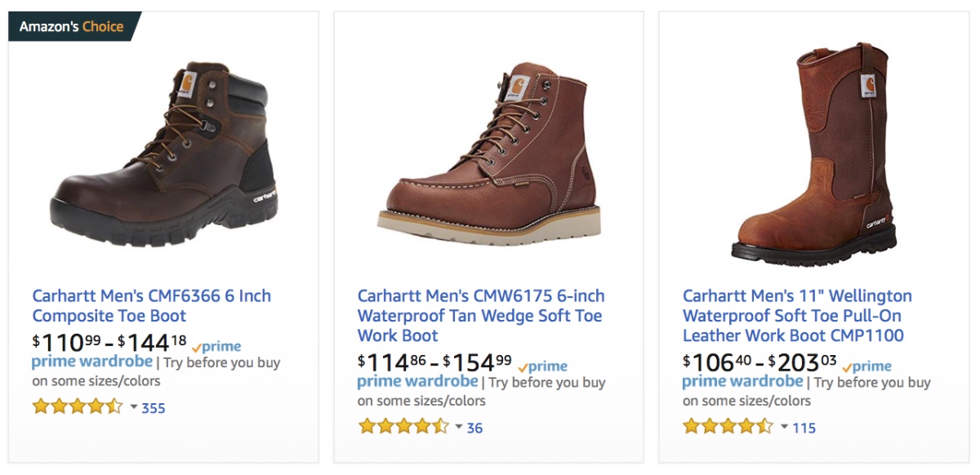Open the CMW6175 Waterproof Tan Wedge Boot listing

(479, 316)
